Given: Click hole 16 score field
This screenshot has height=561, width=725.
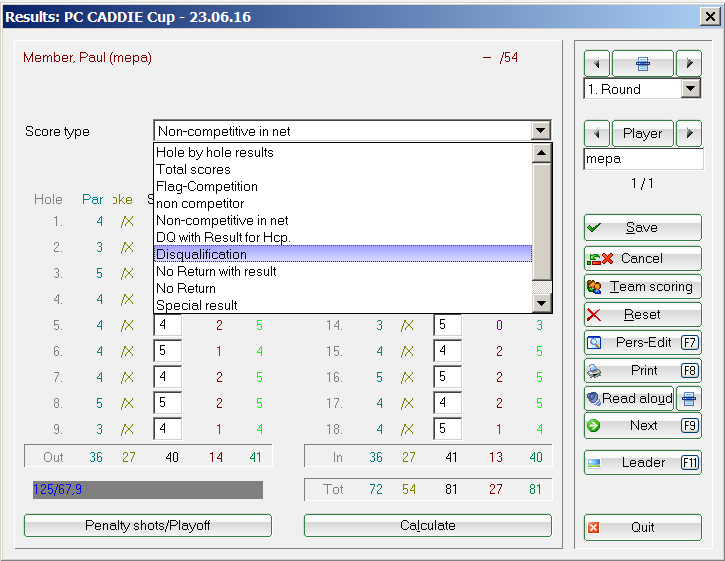Looking at the screenshot, I should point(448,377).
